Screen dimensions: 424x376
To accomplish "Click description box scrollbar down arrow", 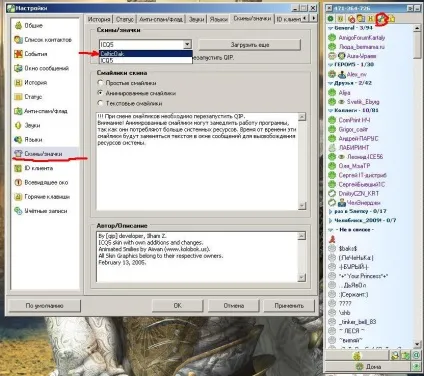I will (302, 277).
